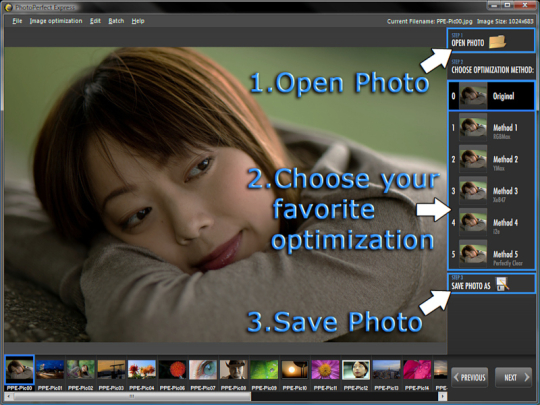Choose Method 2 YMax optimization
Viewport: 540px width, 405px height.
click(x=491, y=159)
